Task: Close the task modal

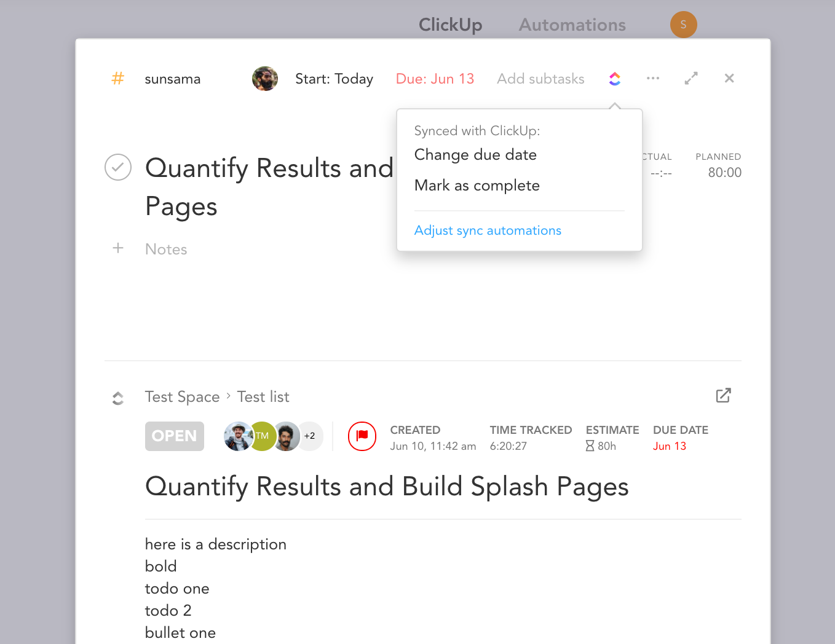Action: pos(729,78)
